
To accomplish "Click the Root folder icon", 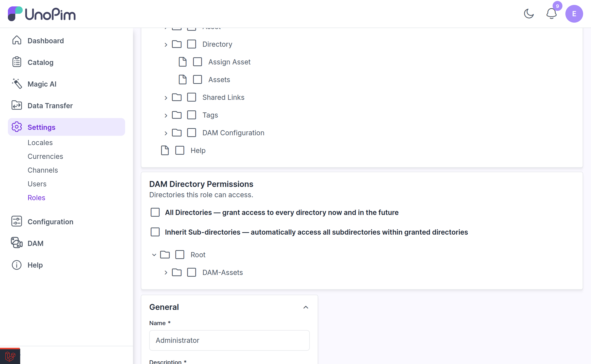I will 165,255.
